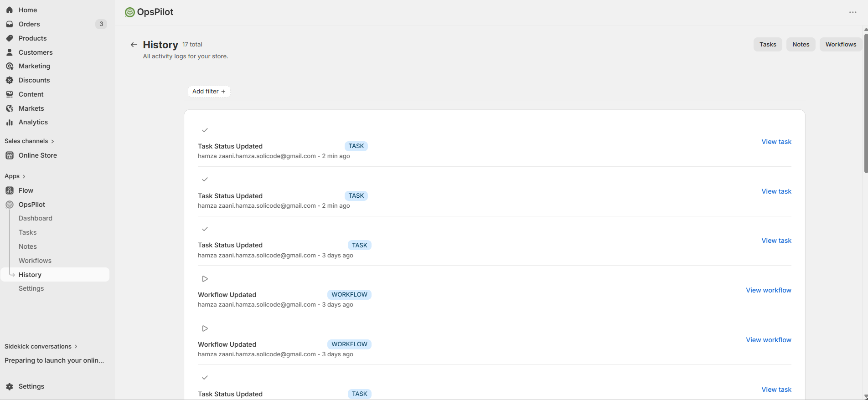
Task: Open the Notes submenu item in sidebar
Action: coord(28,246)
